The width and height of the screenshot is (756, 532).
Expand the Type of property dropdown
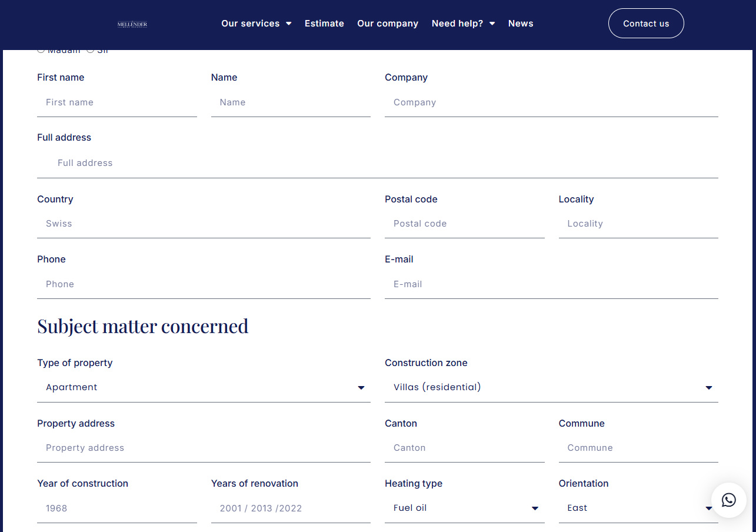point(204,387)
